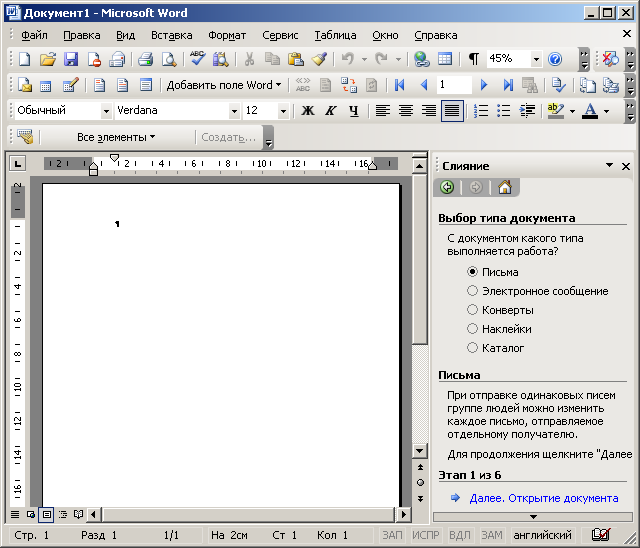Open Добавить поле Word dropdown
This screenshot has width=640, height=548.
[x=224, y=85]
